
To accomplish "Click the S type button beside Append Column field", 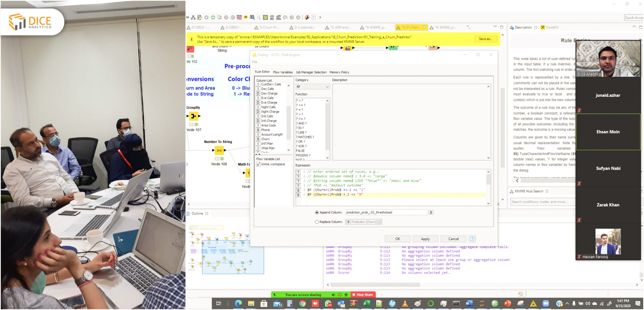I will tap(431, 213).
